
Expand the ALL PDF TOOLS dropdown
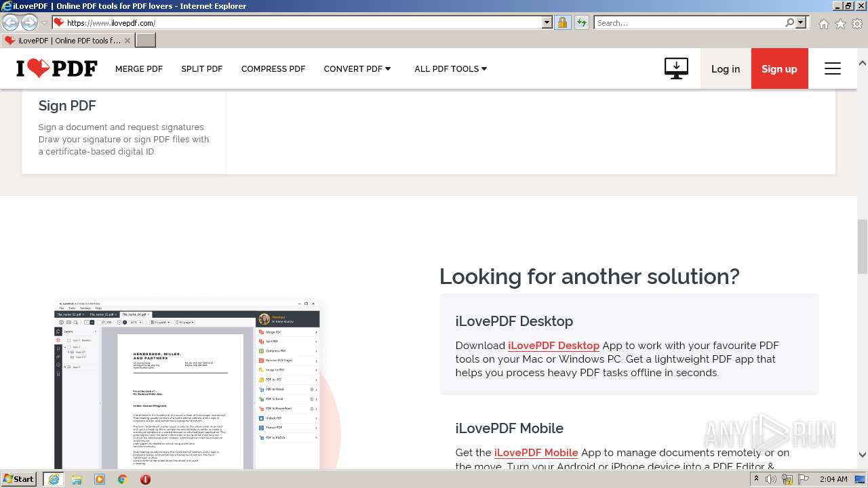pos(451,68)
